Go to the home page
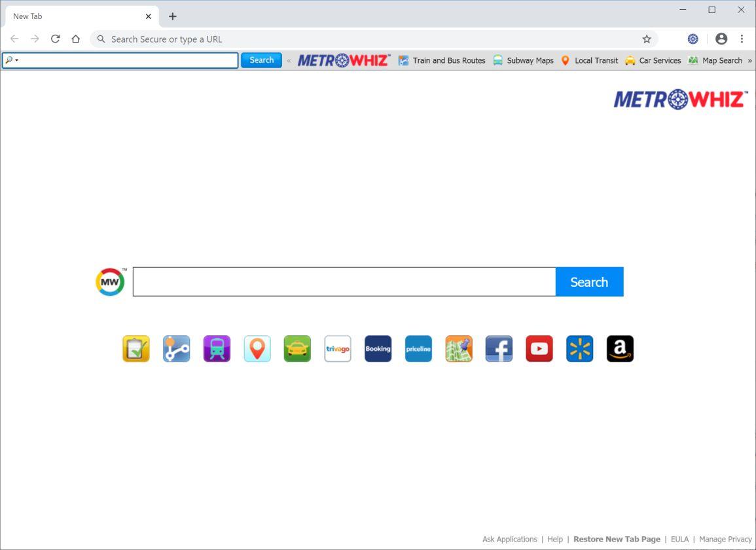Image resolution: width=756 pixels, height=550 pixels. click(76, 39)
